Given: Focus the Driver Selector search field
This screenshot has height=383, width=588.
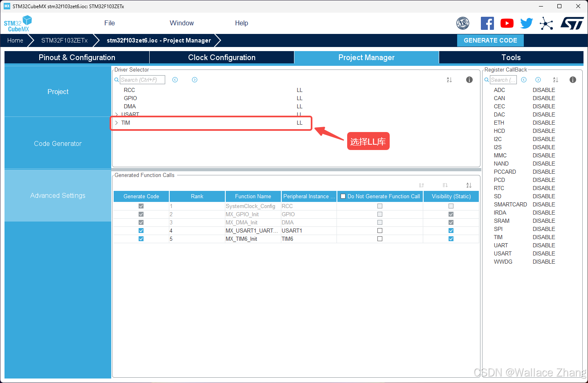Looking at the screenshot, I should 142,80.
